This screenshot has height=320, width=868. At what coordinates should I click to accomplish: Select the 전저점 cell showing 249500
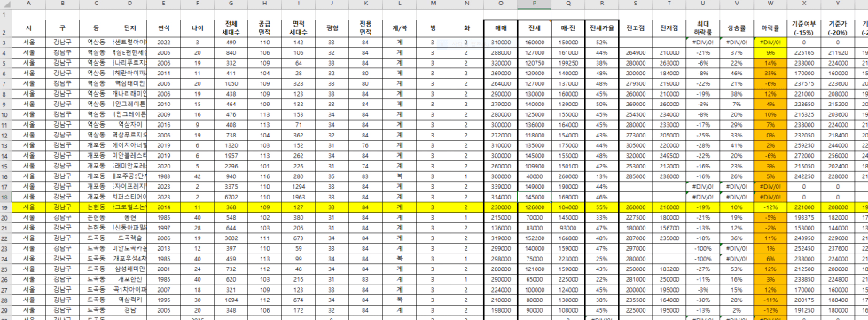[x=669, y=157]
